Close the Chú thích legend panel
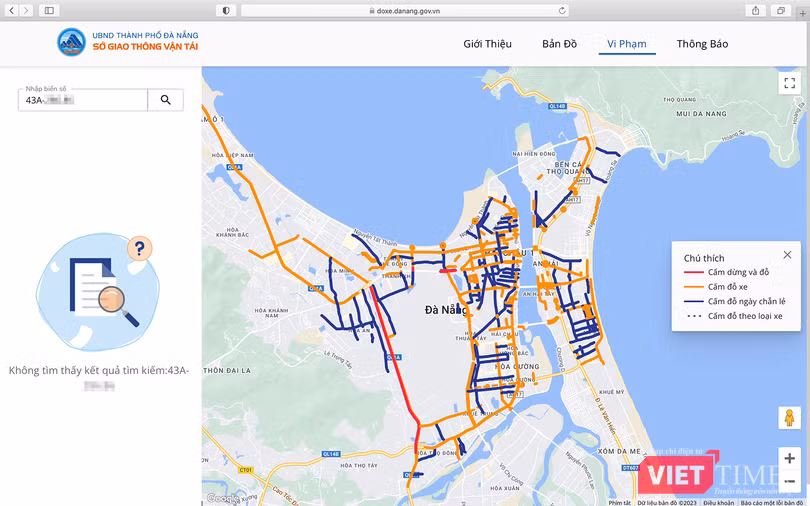The image size is (810, 506). (787, 255)
